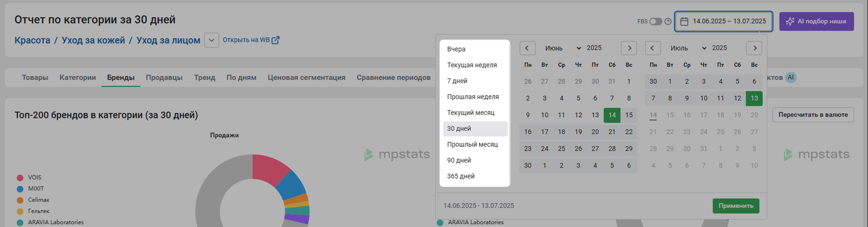Toggle left ARAVIA Laboratories legend marker
This screenshot has width=868, height=227.
[20, 223]
